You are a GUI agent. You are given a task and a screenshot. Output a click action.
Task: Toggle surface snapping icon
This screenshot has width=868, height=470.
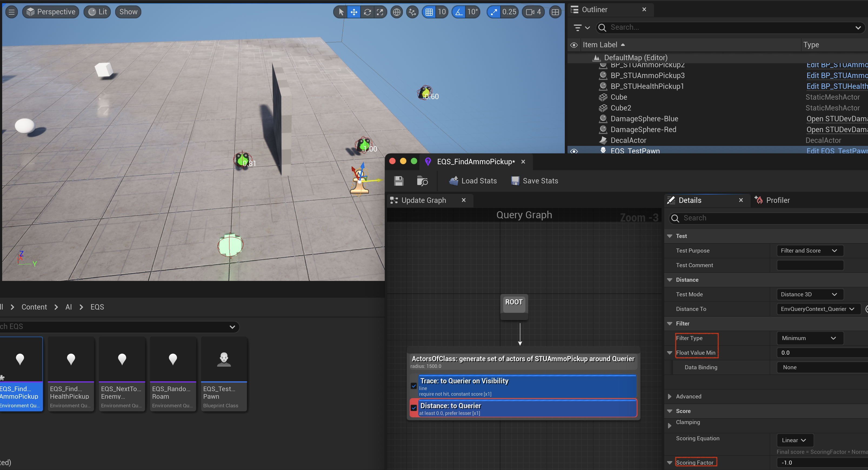click(412, 12)
